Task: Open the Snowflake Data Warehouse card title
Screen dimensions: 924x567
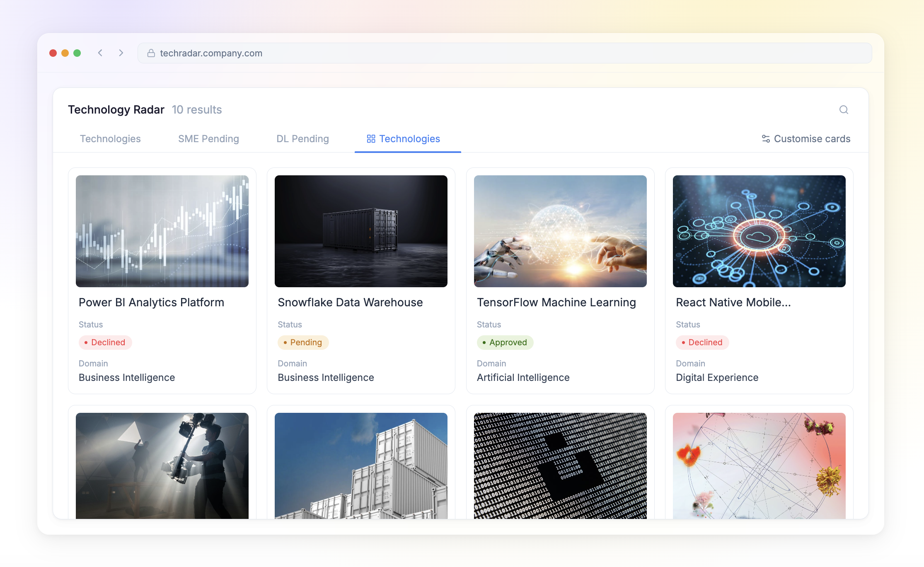Action: tap(350, 303)
